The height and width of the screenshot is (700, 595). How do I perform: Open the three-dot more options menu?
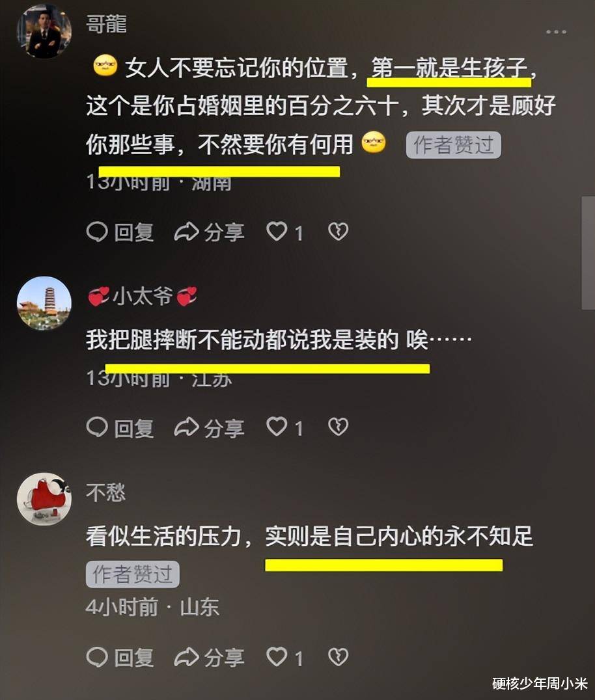(556, 32)
